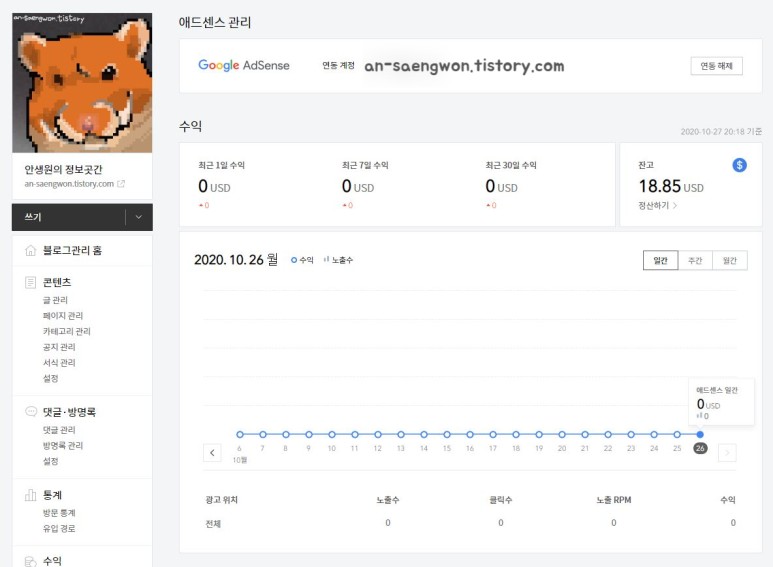773x567 pixels.
Task: Click the 노출수 column header
Action: [387, 500]
